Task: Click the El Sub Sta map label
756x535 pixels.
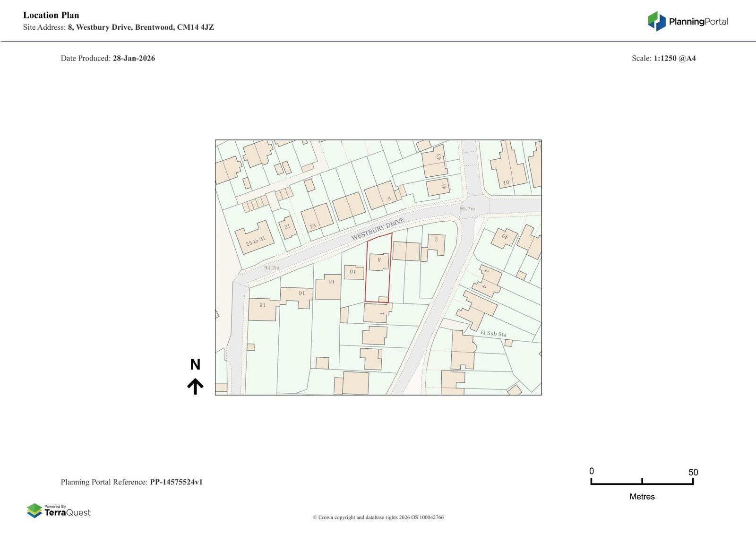Action: [493, 333]
